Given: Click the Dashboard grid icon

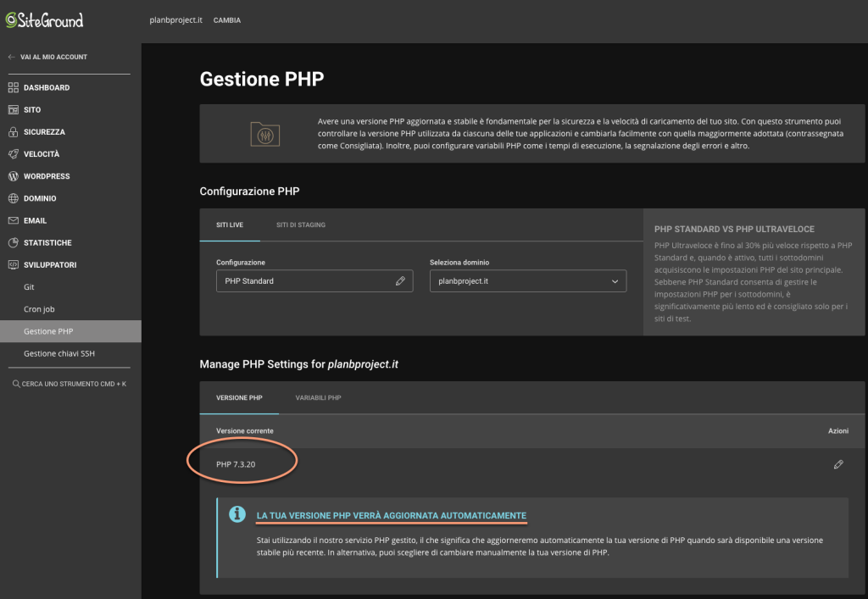Looking at the screenshot, I should pyautogui.click(x=14, y=87).
